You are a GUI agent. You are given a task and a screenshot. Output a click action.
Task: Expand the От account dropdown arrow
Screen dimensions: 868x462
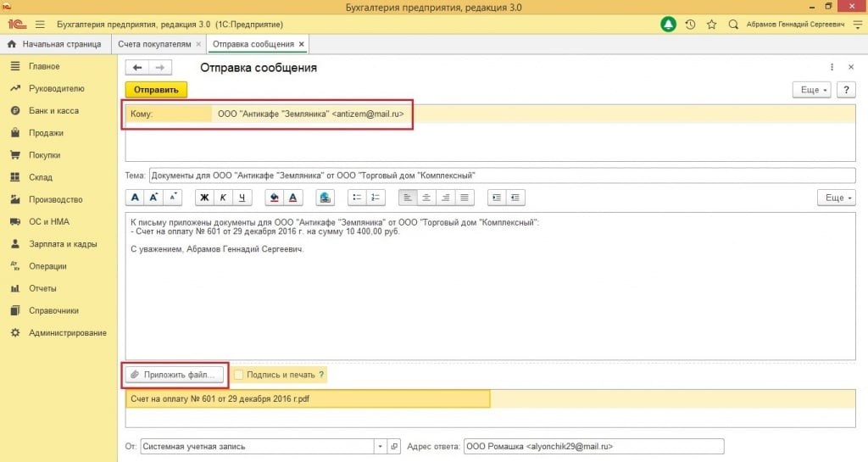coord(379,446)
